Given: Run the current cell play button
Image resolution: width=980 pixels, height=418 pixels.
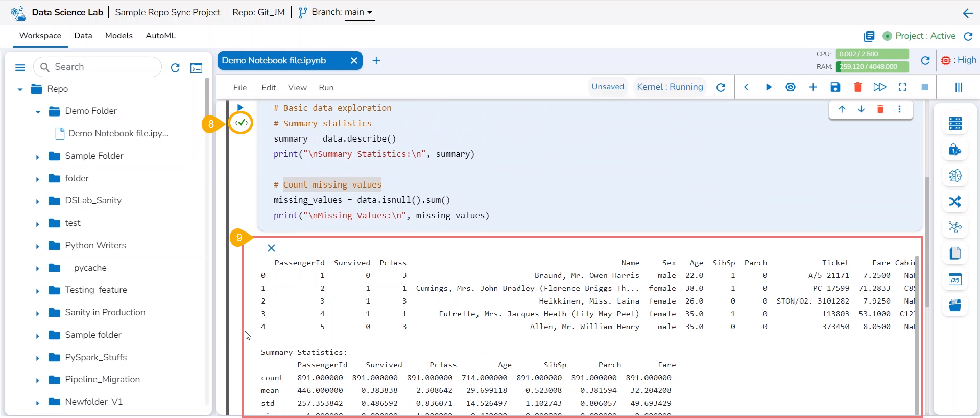Looking at the screenshot, I should pos(769,87).
